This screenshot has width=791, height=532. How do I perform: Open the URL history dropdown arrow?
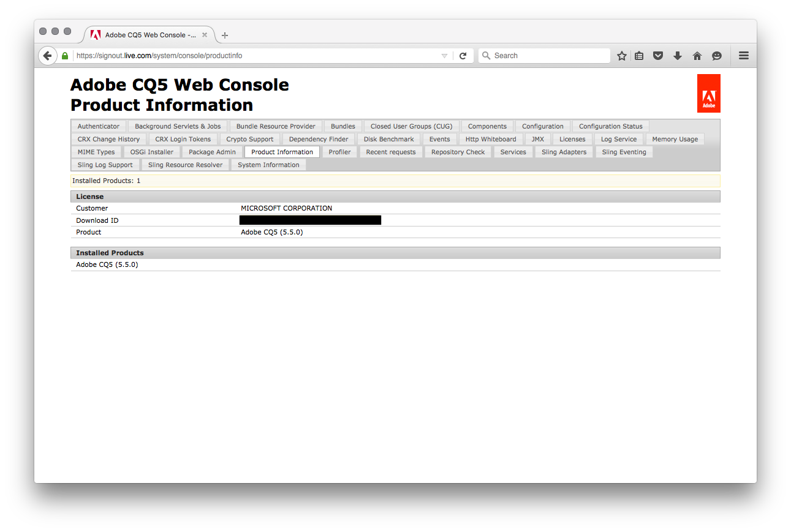pyautogui.click(x=445, y=56)
